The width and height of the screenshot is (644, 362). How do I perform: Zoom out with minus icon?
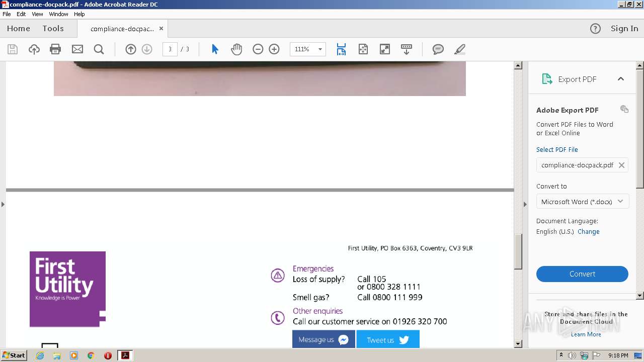point(258,49)
